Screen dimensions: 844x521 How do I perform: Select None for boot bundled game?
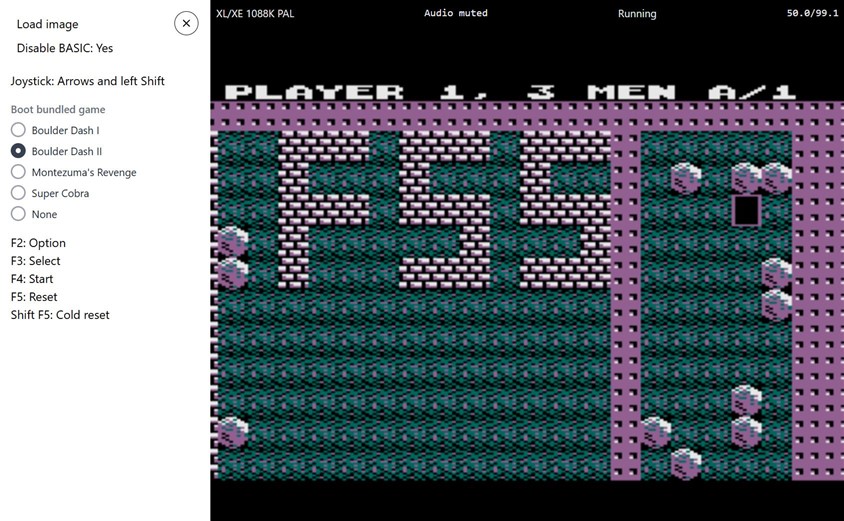click(18, 214)
